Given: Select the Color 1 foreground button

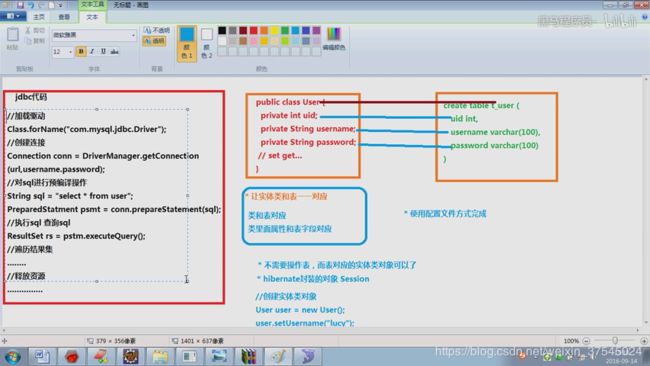Looking at the screenshot, I should (187, 44).
